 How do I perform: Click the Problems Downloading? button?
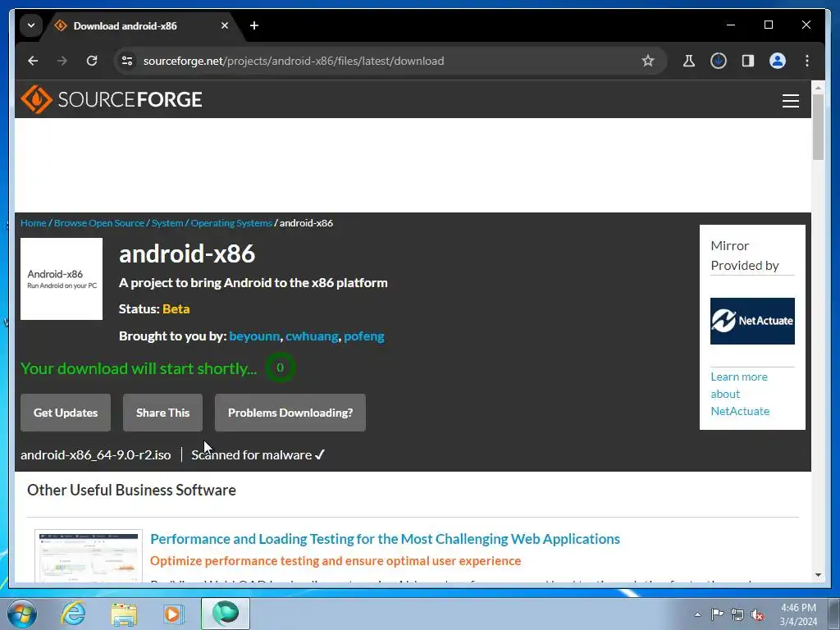290,413
